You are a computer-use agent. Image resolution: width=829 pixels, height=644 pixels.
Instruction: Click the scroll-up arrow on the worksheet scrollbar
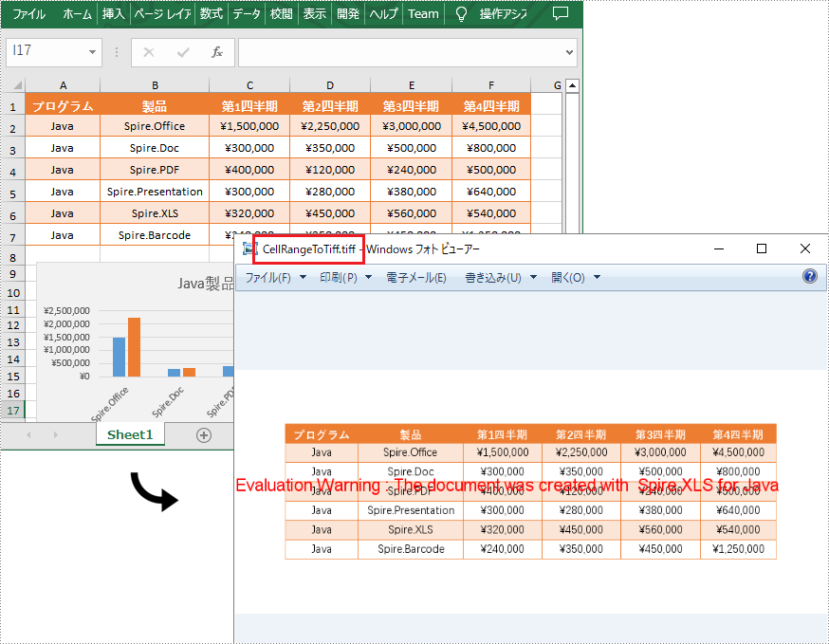point(571,83)
